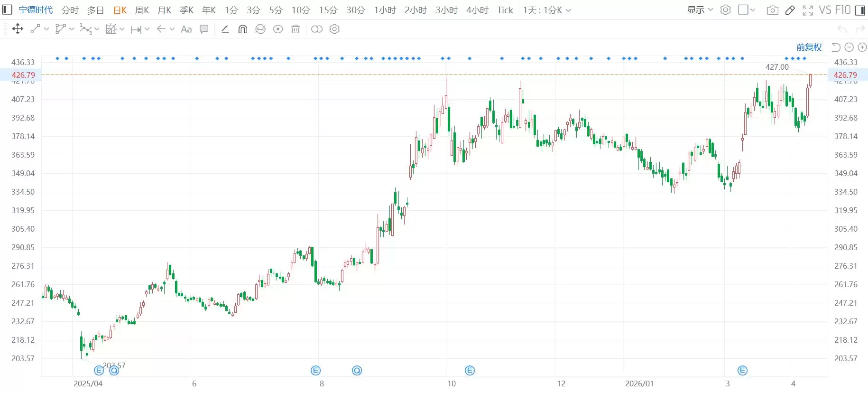Toggle drawing visibility with eye icon
This screenshot has width=868, height=393.
[278, 29]
